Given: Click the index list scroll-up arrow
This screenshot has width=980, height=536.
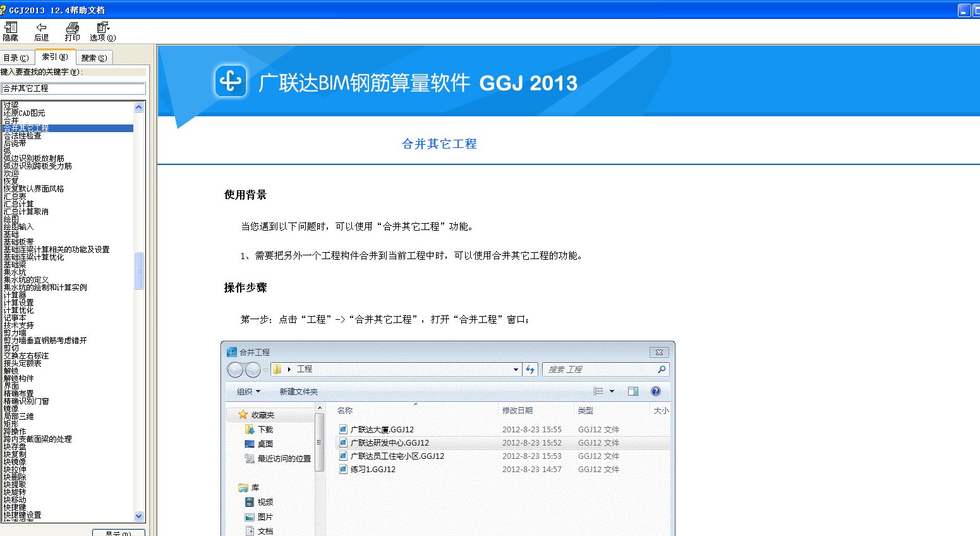Looking at the screenshot, I should (x=139, y=107).
